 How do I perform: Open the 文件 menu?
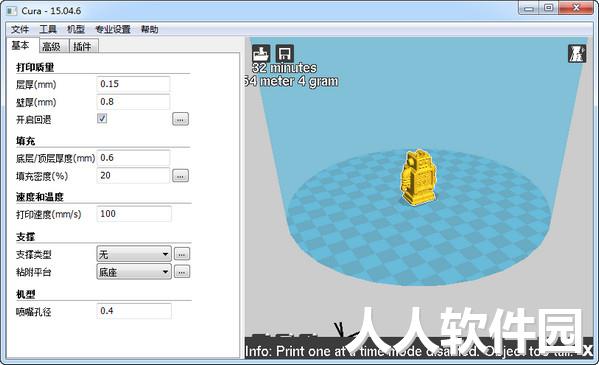pos(20,29)
